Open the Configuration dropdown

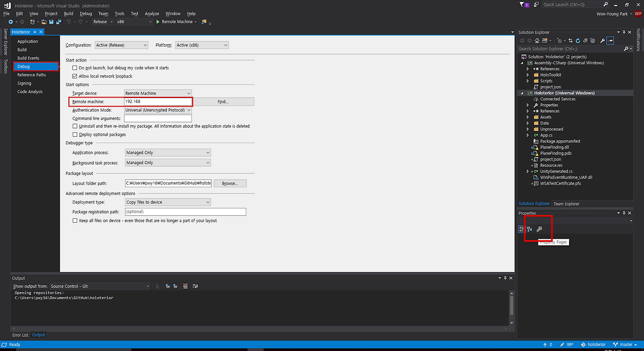click(x=121, y=45)
